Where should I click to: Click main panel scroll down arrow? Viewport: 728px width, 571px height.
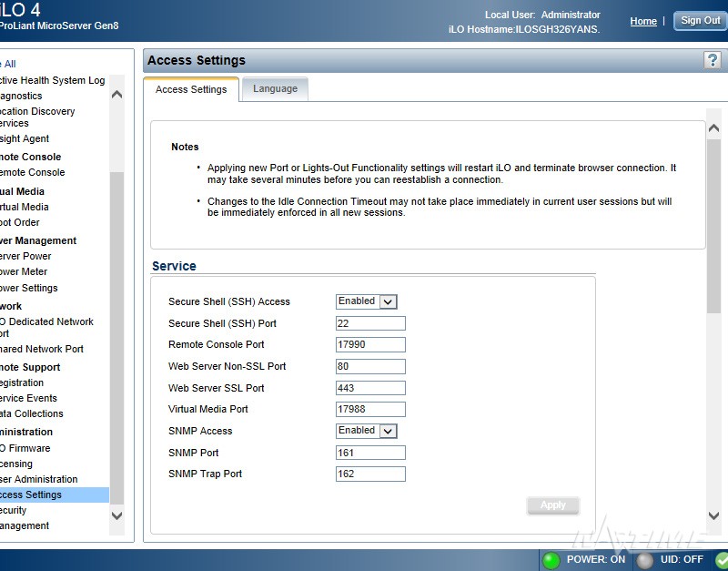click(714, 515)
